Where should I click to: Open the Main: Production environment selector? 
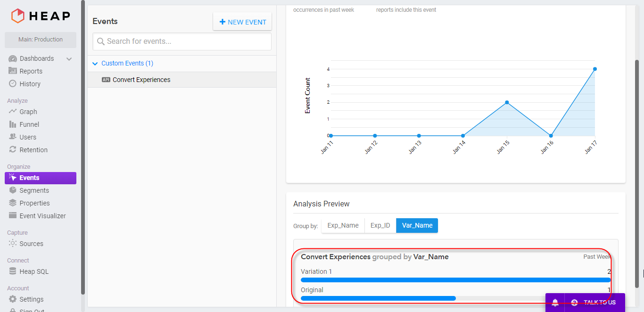pos(40,40)
